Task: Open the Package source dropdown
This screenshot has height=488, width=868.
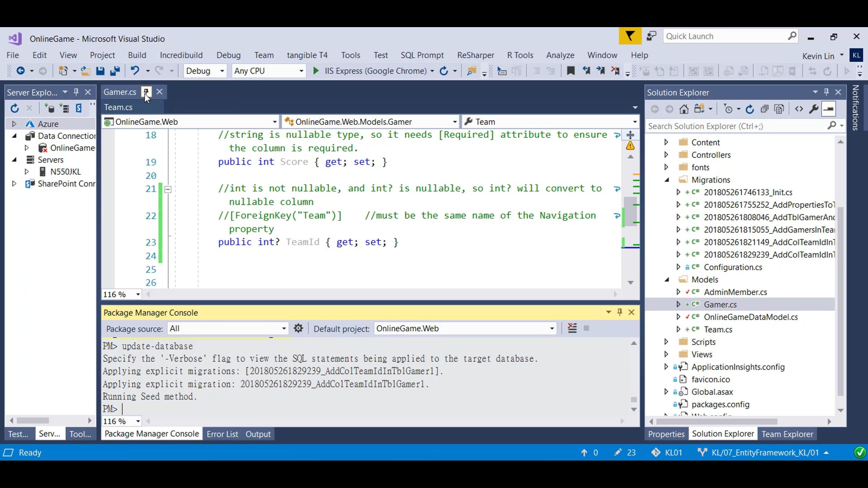Action: pyautogui.click(x=284, y=328)
